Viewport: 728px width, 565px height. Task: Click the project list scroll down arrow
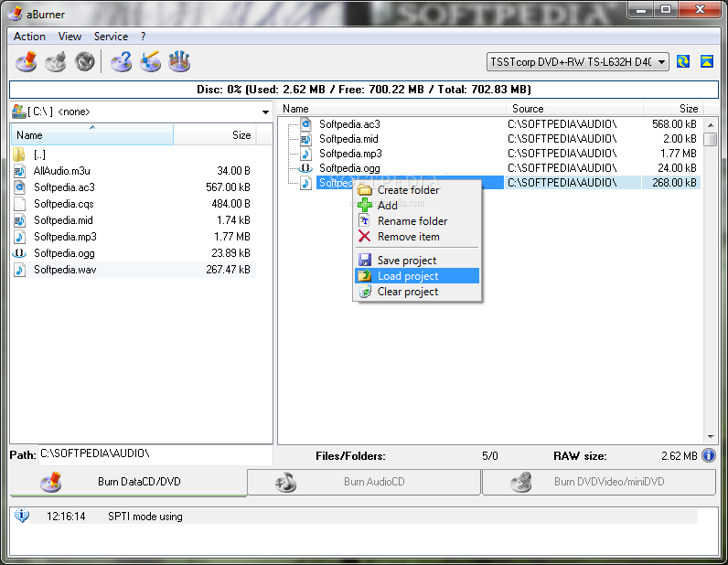711,436
